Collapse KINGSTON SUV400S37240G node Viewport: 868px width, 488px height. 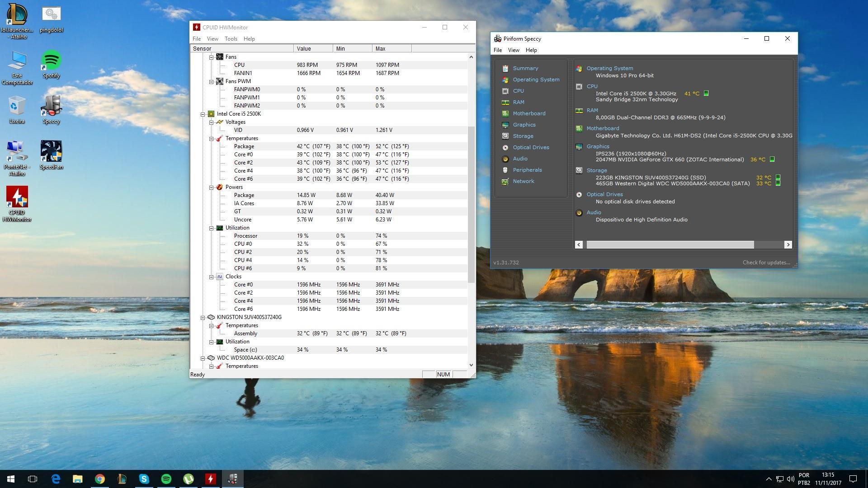pyautogui.click(x=203, y=317)
